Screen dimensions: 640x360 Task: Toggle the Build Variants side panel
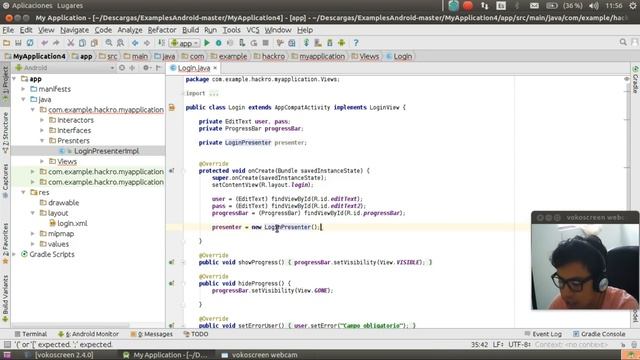[x=5, y=299]
